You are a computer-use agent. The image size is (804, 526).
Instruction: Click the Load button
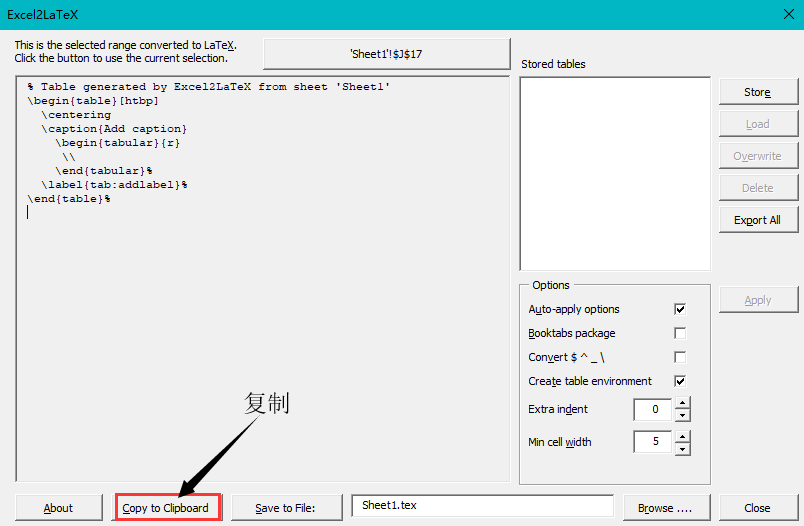[758, 124]
